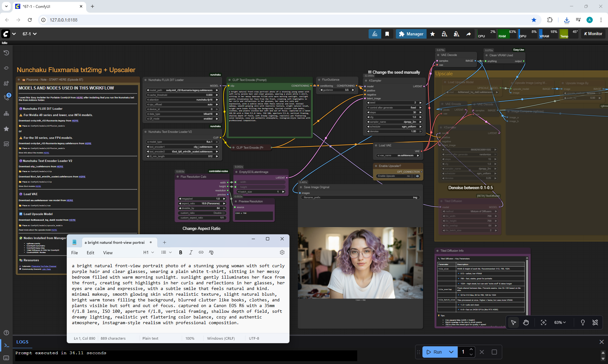The height and width of the screenshot is (364, 608).
Task: Open the 67-1 workflow dropdown
Action: pos(29,34)
